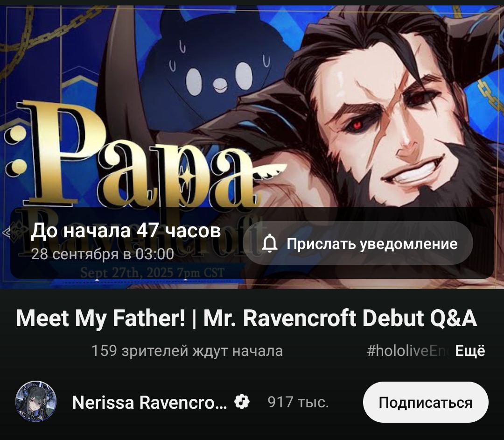
Task: Click the "28 сентября в 03:00" start time
Action: (103, 254)
